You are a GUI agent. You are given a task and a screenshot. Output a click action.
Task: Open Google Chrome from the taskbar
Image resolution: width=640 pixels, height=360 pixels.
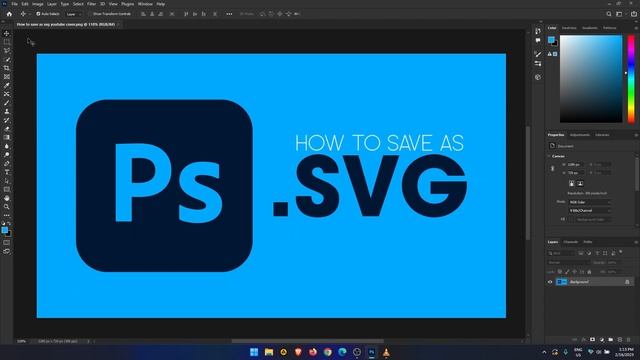point(327,352)
